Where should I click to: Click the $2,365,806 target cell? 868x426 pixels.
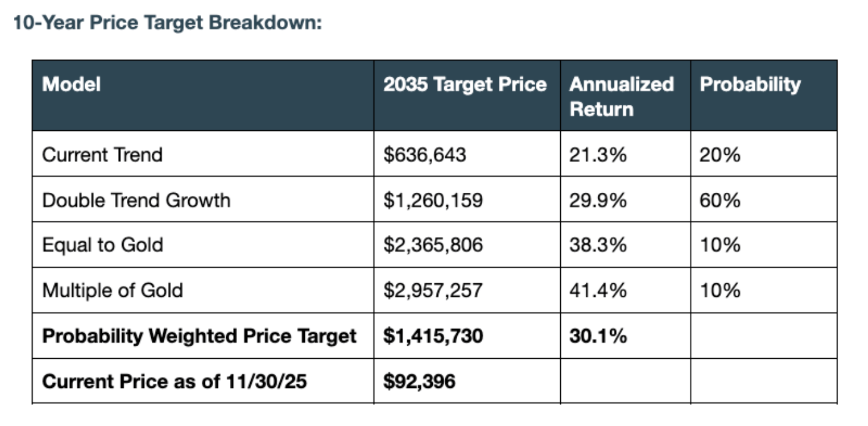coord(433,245)
